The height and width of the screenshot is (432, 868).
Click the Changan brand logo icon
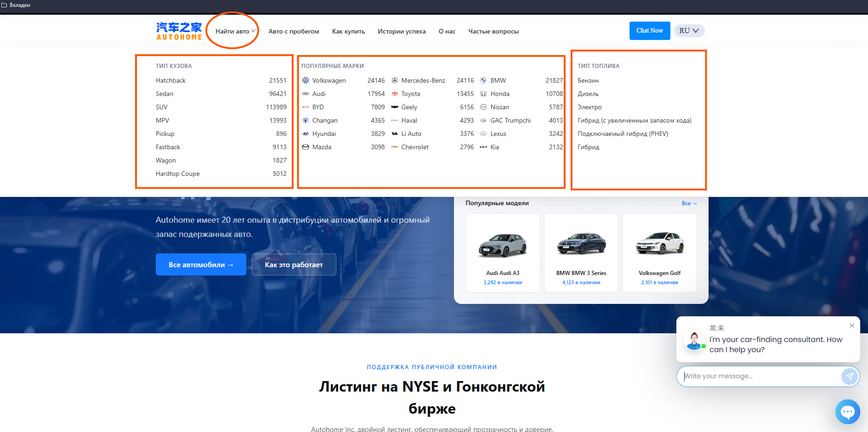click(306, 120)
